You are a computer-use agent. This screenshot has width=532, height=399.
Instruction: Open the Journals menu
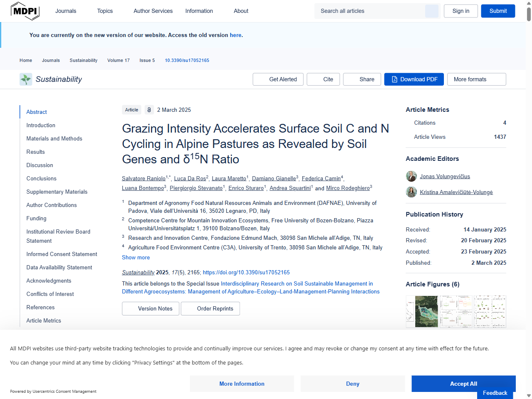(66, 11)
